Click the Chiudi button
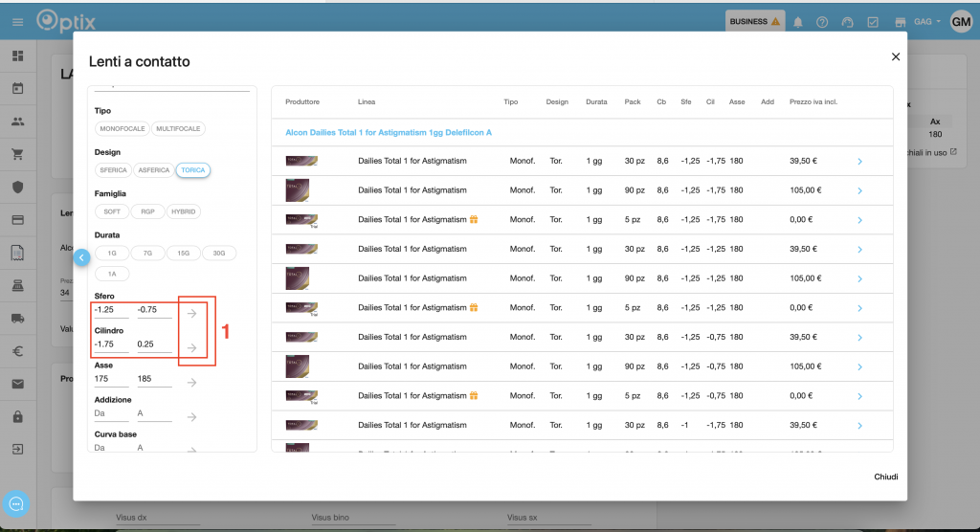Viewport: 980px width, 532px height. tap(885, 477)
